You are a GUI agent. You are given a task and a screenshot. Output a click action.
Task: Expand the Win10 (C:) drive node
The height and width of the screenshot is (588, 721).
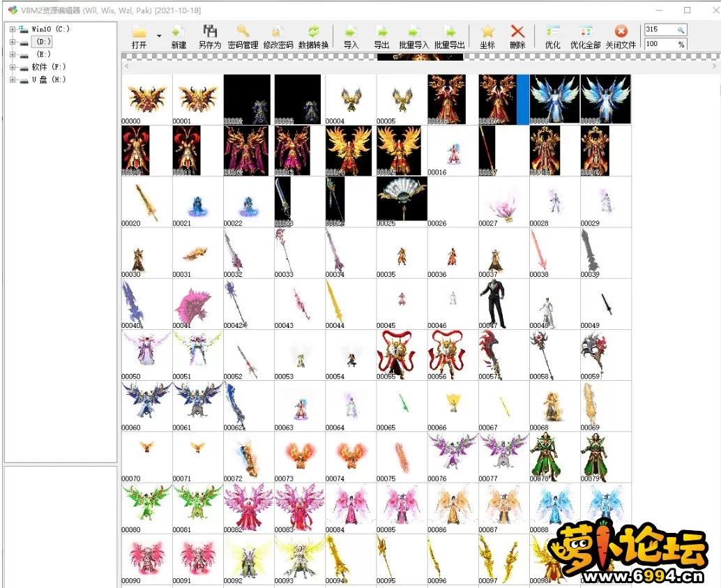click(x=13, y=29)
